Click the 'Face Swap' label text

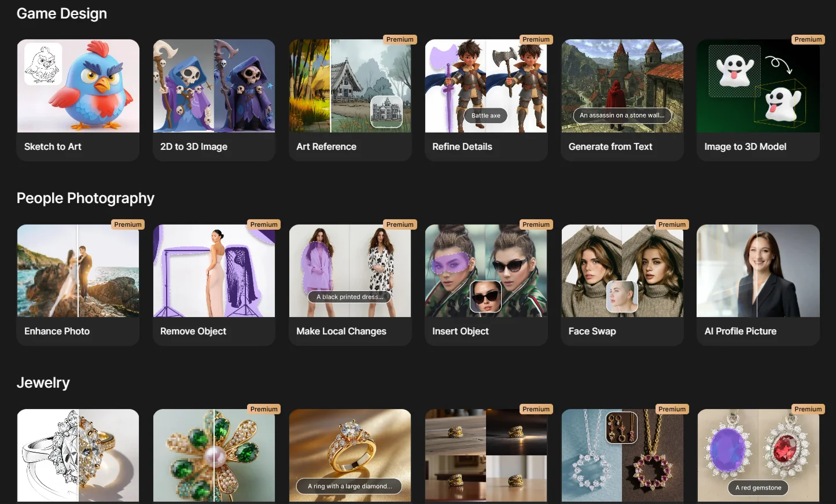coord(592,332)
